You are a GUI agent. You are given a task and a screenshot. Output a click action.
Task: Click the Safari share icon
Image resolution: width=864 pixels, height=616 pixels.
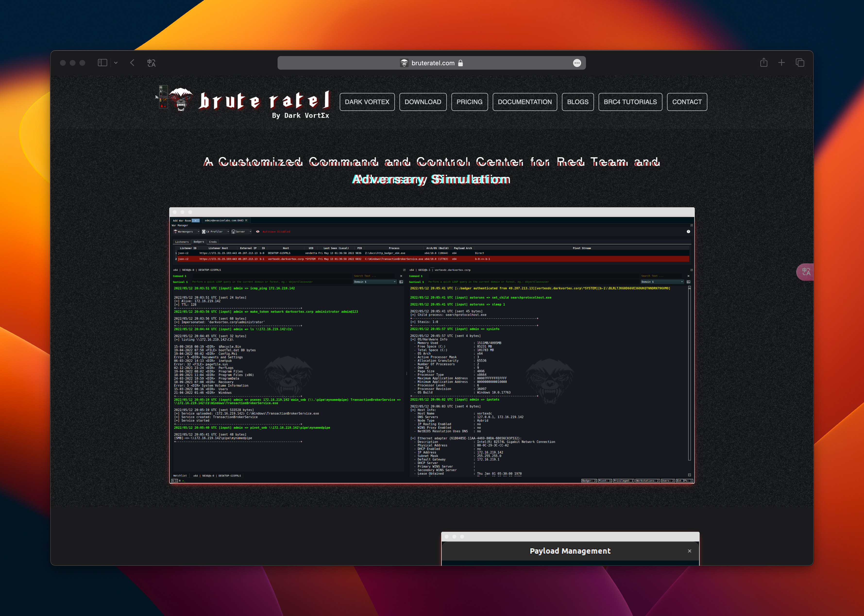coord(764,63)
